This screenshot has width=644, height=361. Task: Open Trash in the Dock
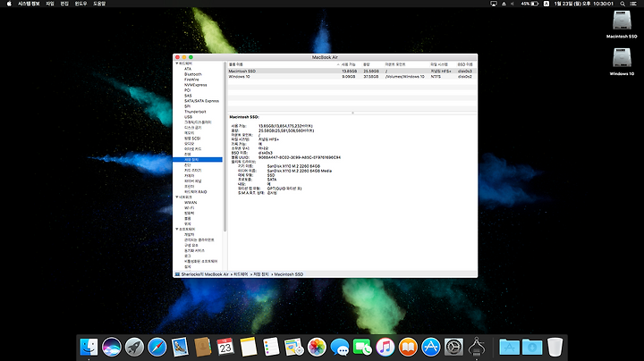pos(555,347)
